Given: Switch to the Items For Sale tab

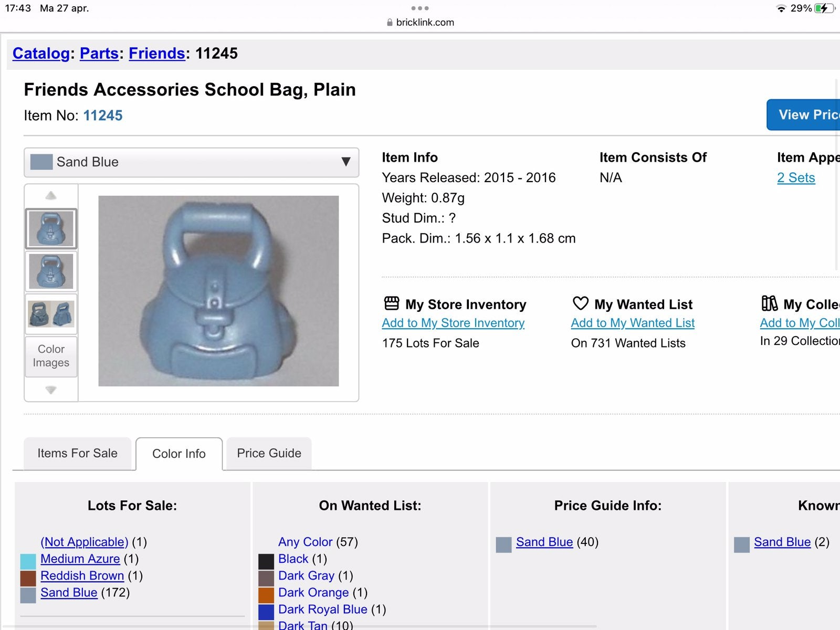Looking at the screenshot, I should point(78,453).
